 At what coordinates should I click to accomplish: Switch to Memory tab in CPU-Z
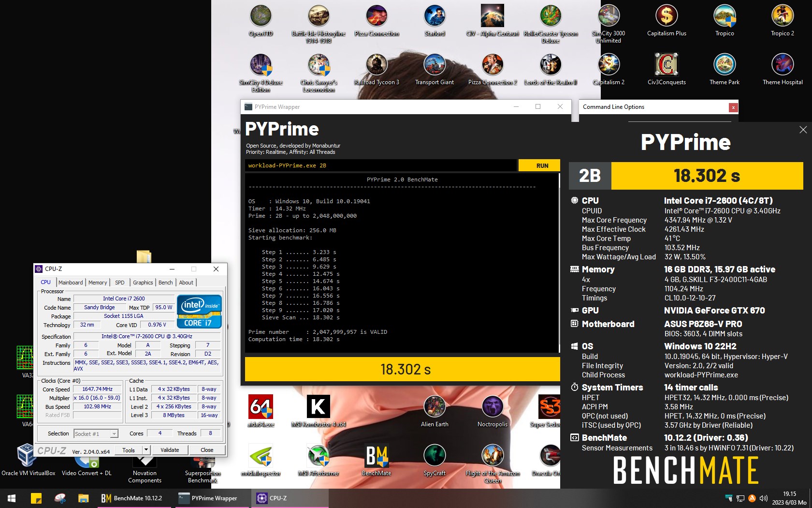[x=98, y=283]
